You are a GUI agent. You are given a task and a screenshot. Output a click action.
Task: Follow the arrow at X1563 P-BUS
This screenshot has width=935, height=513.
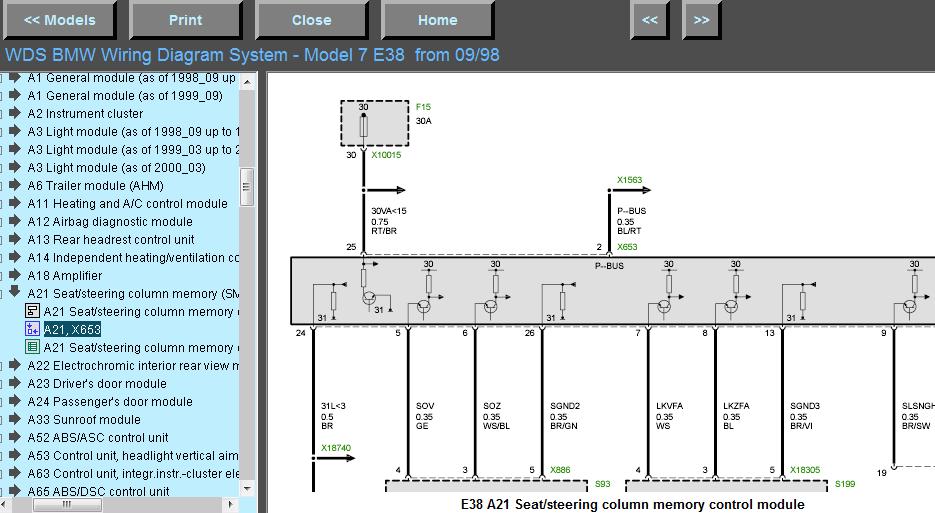631,190
